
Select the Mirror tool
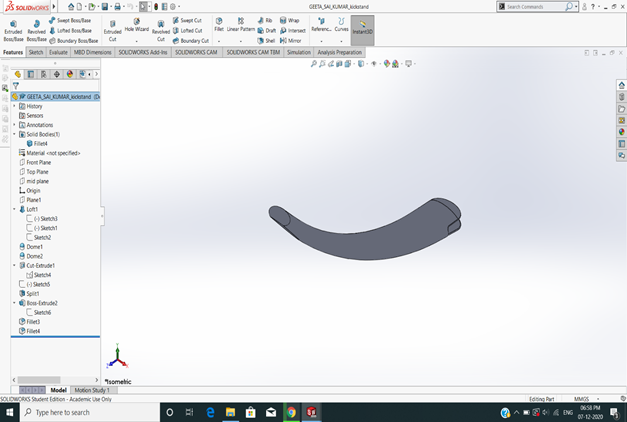[x=290, y=41]
